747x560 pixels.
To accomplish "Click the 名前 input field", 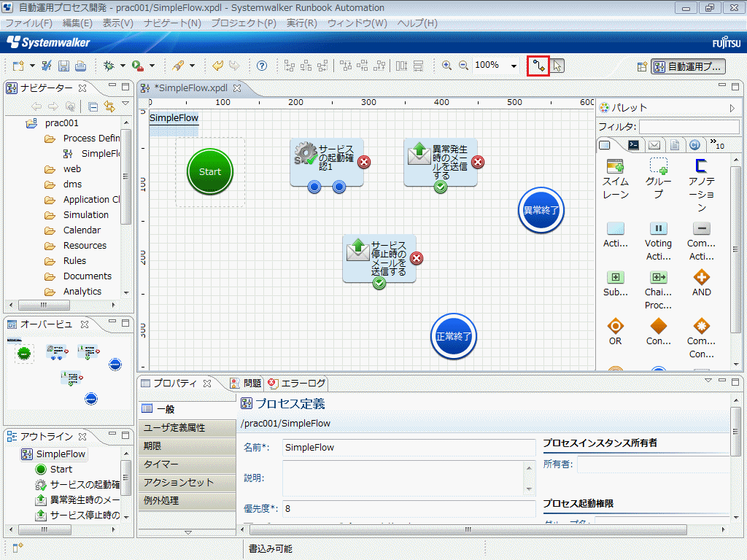I will [x=409, y=447].
